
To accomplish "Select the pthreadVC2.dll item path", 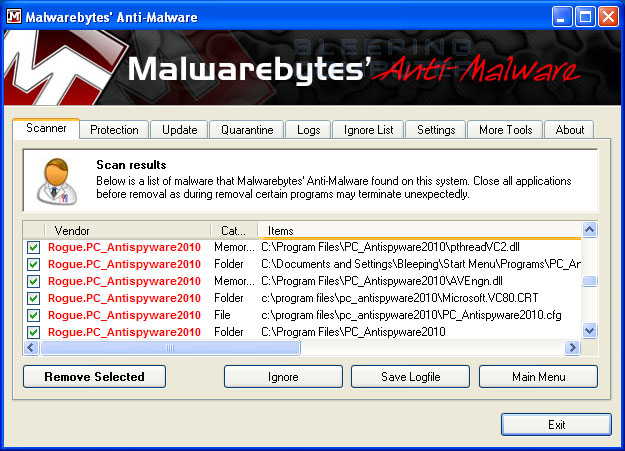I will (390, 247).
